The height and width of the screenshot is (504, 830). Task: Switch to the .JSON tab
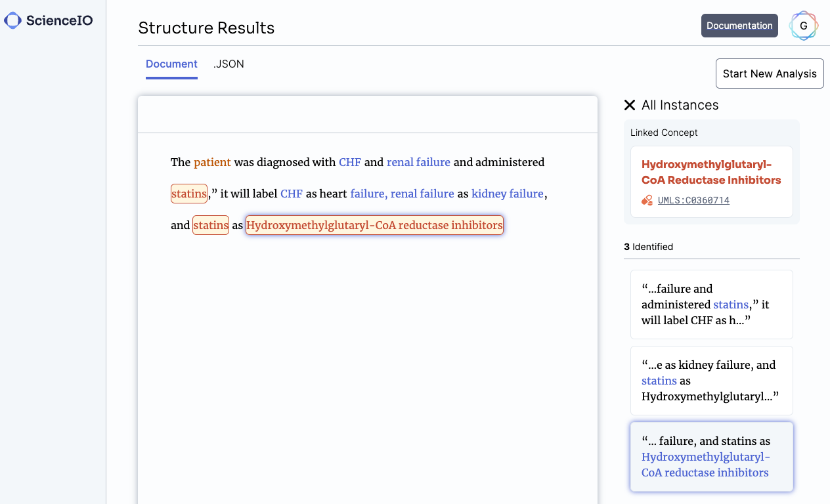(229, 64)
